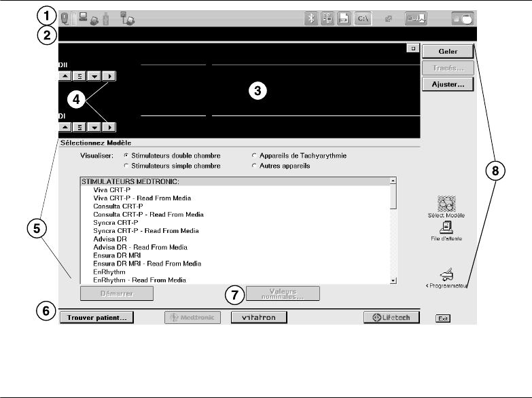The height and width of the screenshot is (398, 532).
Task: Click the Select Modèle icon in the tool palette
Action: click(446, 206)
